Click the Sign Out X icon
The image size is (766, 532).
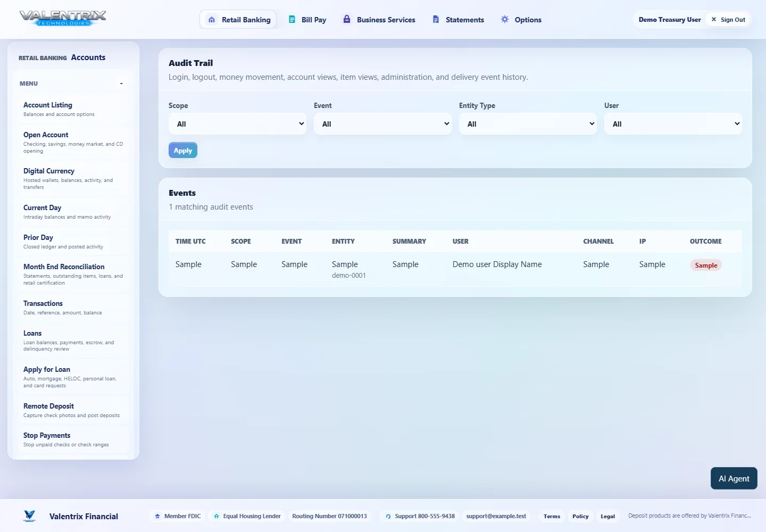click(x=714, y=19)
